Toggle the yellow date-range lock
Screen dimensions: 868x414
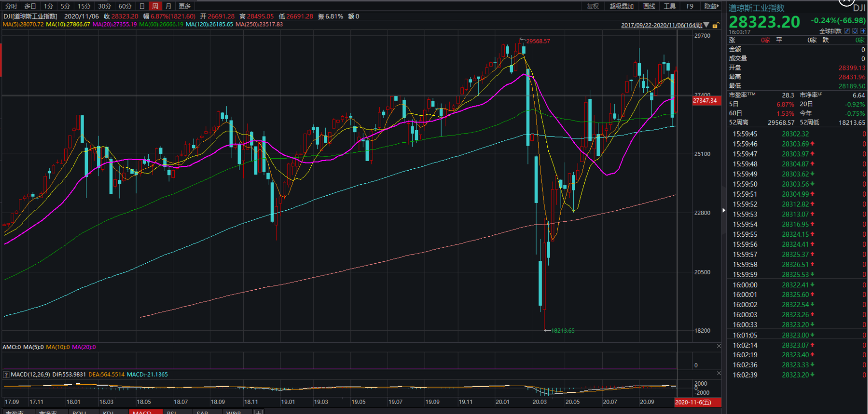click(x=716, y=26)
